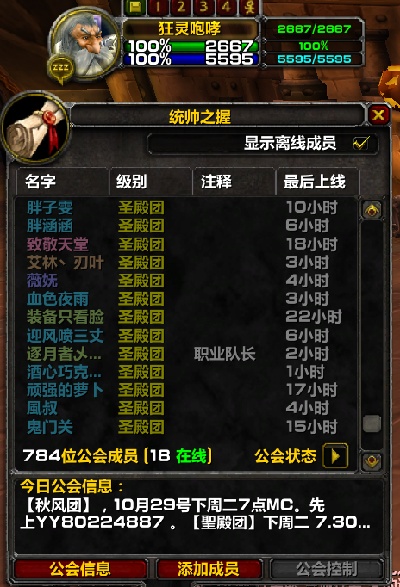The image size is (400, 587).
Task: Click the scrollbar thumb in roster
Action: pyautogui.click(x=372, y=424)
